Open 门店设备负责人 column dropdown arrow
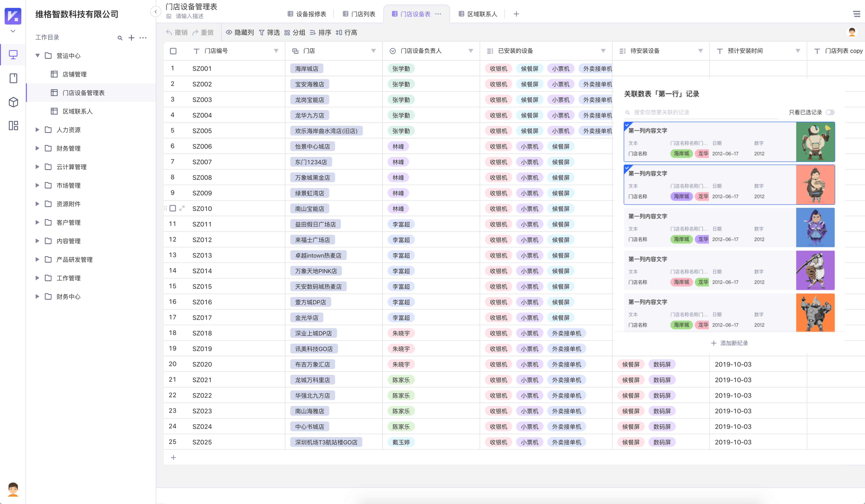Viewport: 865px width, 504px height. click(471, 51)
